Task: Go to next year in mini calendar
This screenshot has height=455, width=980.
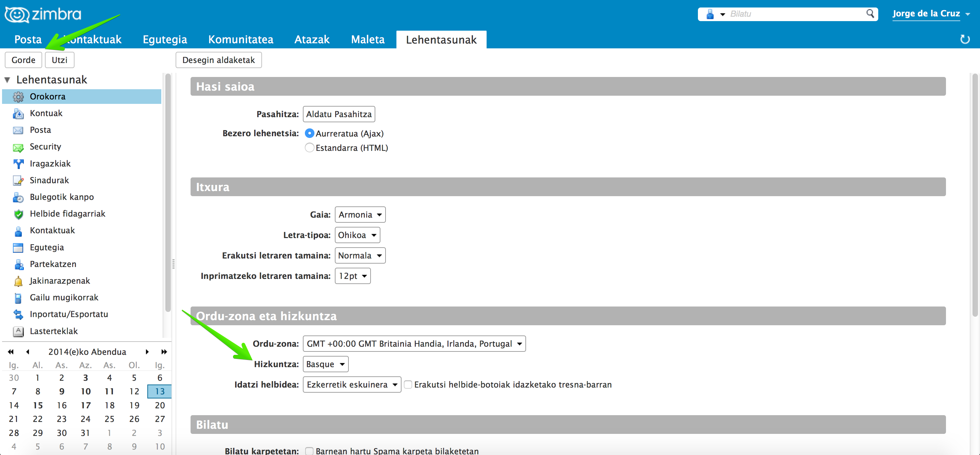Action: tap(164, 352)
